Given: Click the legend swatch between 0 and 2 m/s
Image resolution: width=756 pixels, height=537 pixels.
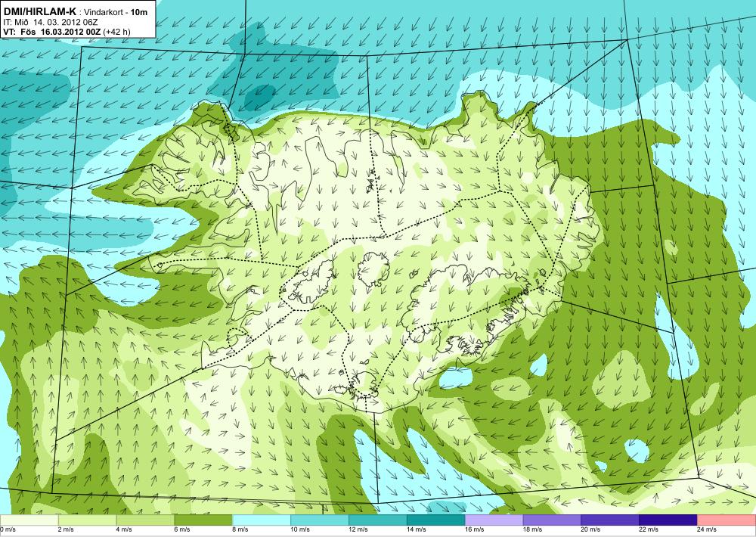Looking at the screenshot, I should 29,520.
